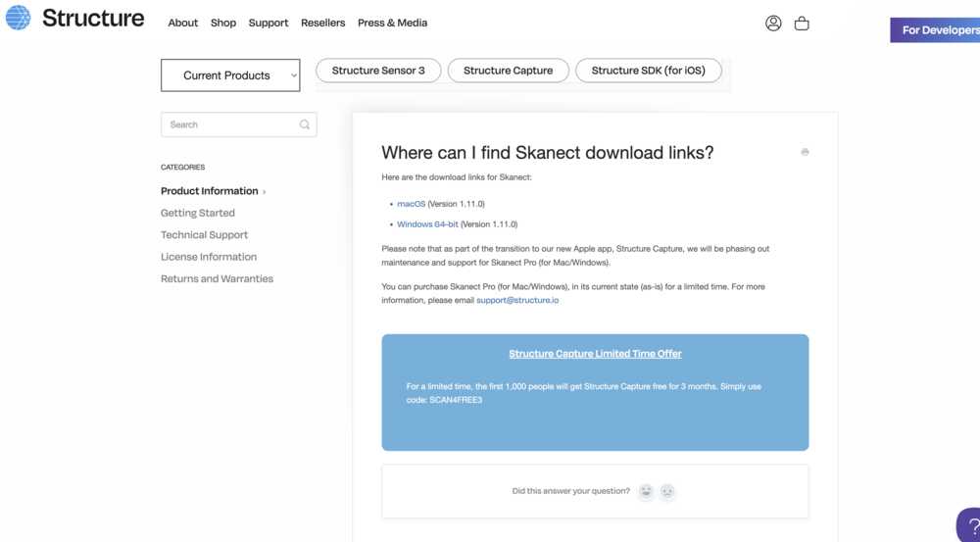Select the sad face feedback icon

click(x=667, y=491)
